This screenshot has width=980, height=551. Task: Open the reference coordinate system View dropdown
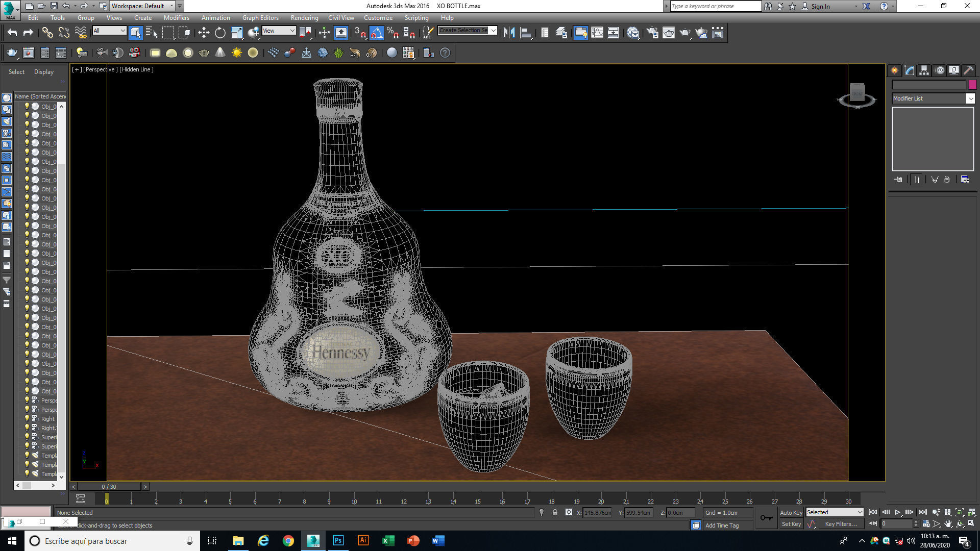pos(279,31)
